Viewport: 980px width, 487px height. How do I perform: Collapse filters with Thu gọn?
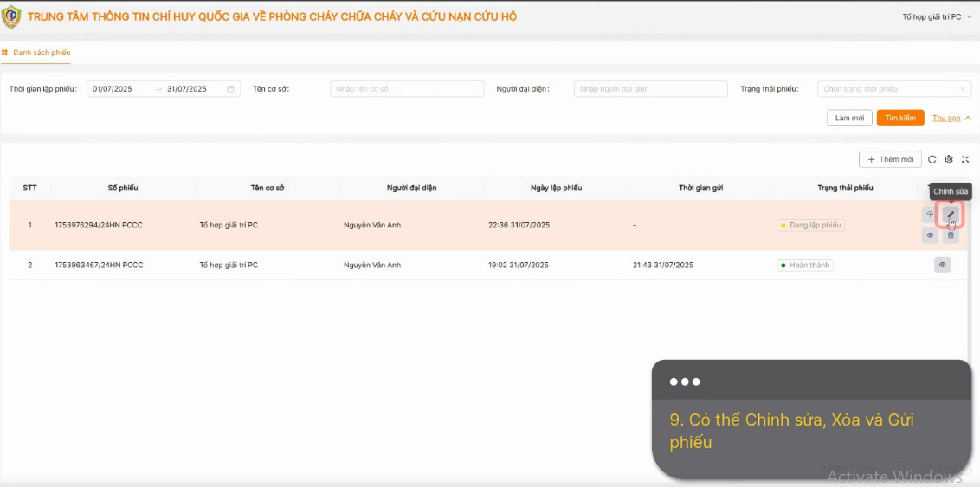coord(952,118)
